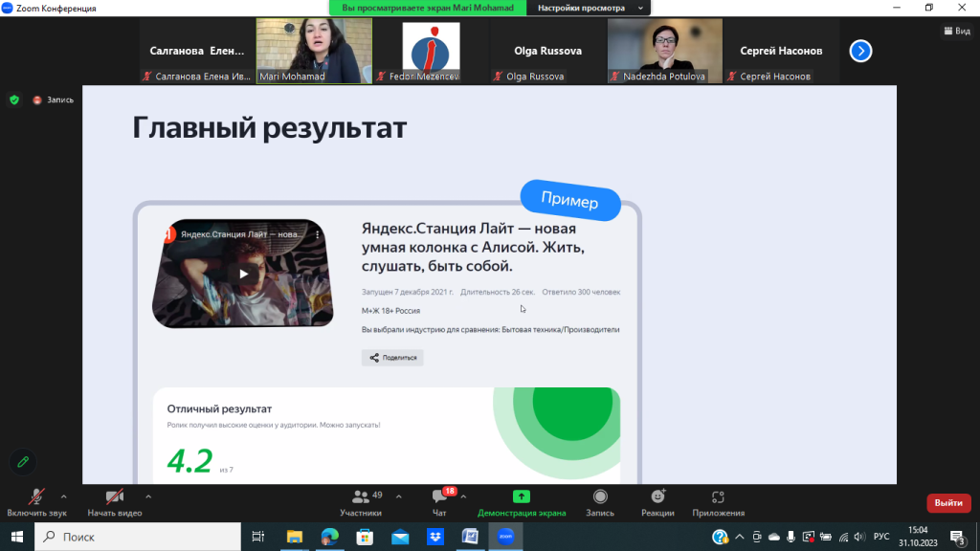980x551 pixels.
Task: Open the Windows Start menu
Action: pos(17,537)
